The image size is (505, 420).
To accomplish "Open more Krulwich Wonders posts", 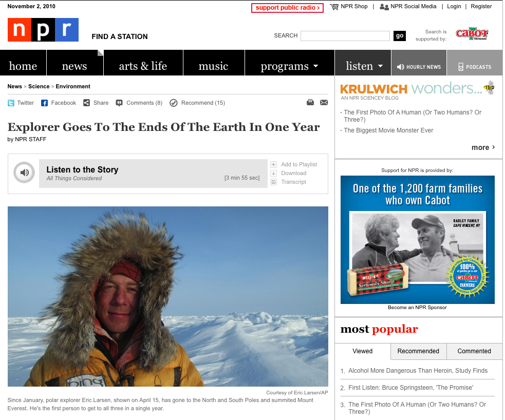I will point(483,147).
